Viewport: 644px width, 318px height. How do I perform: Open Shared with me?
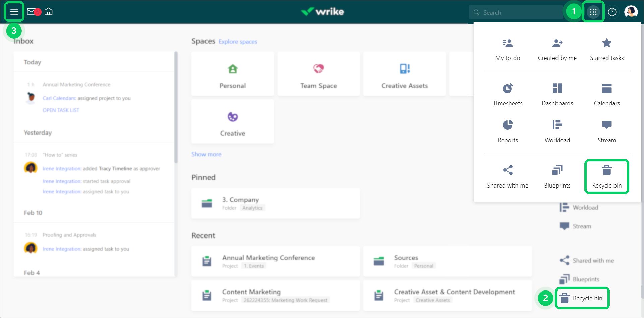point(507,176)
